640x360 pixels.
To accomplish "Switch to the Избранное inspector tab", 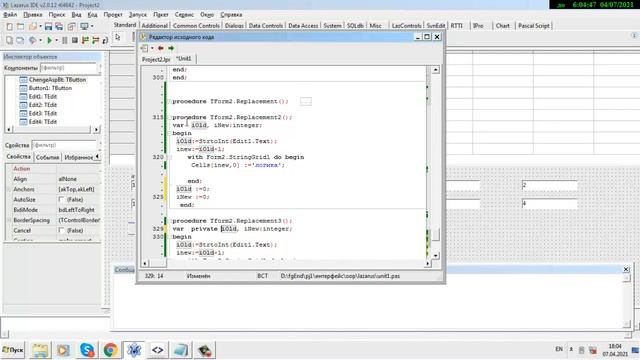I will [x=79, y=157].
